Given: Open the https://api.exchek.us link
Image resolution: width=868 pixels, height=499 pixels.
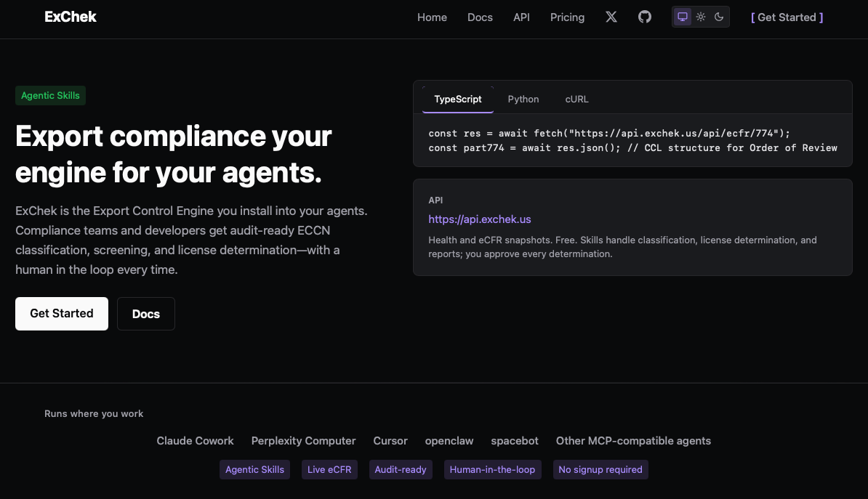Looking at the screenshot, I should (480, 219).
